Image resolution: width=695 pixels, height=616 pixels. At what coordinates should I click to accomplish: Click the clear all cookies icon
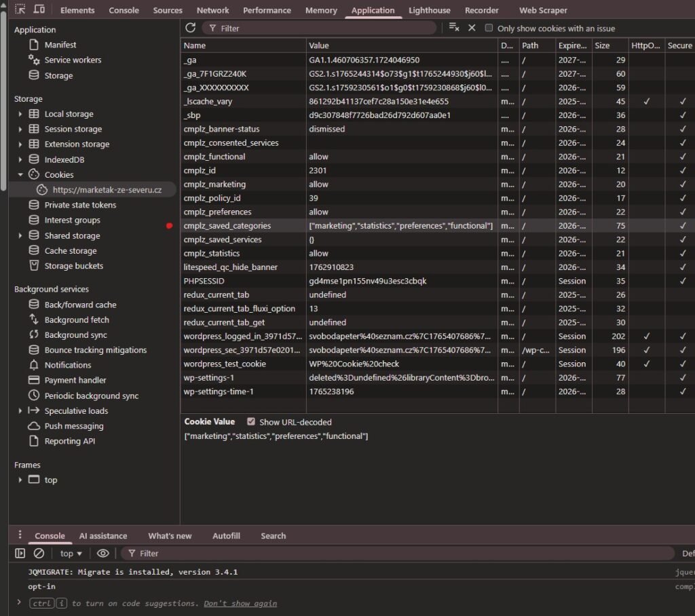[454, 28]
